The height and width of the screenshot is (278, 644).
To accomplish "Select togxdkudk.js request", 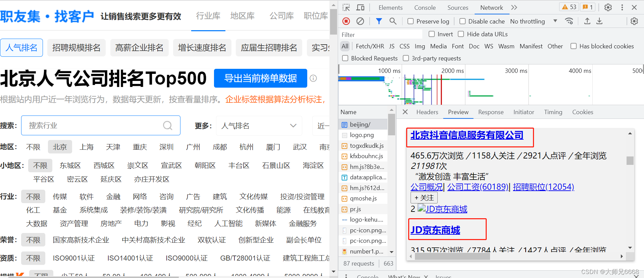I will pos(363,146).
